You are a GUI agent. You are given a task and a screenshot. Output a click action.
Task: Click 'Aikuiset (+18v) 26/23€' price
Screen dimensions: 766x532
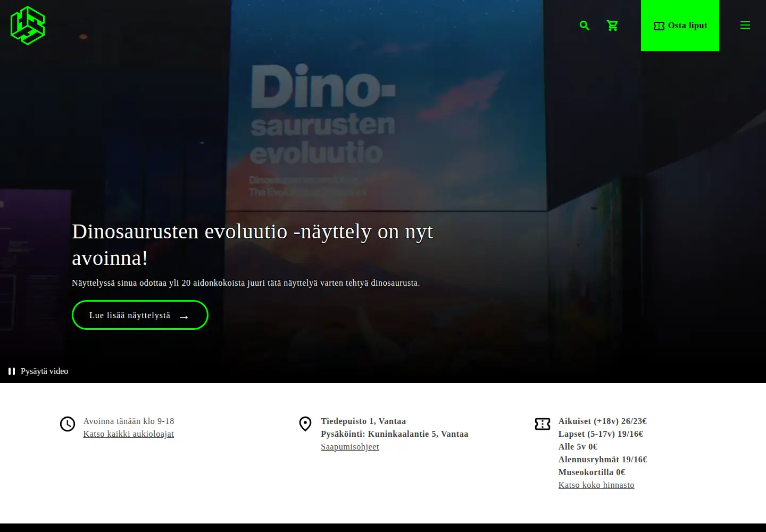[x=603, y=421]
